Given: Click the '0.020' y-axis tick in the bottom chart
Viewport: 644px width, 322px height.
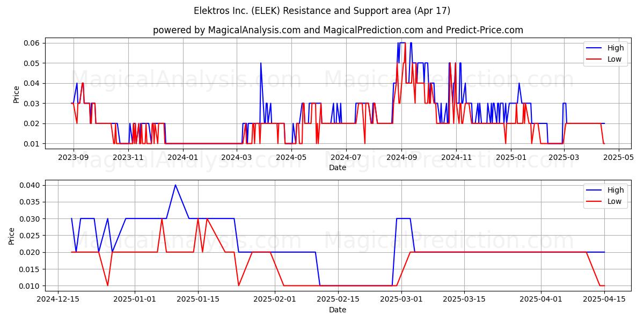Looking at the screenshot, I should point(30,252).
